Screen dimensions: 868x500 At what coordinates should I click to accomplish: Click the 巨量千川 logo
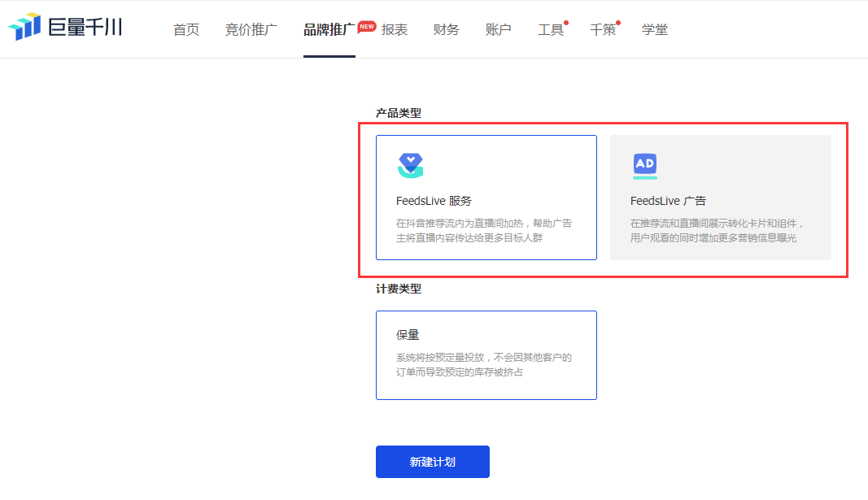click(65, 27)
